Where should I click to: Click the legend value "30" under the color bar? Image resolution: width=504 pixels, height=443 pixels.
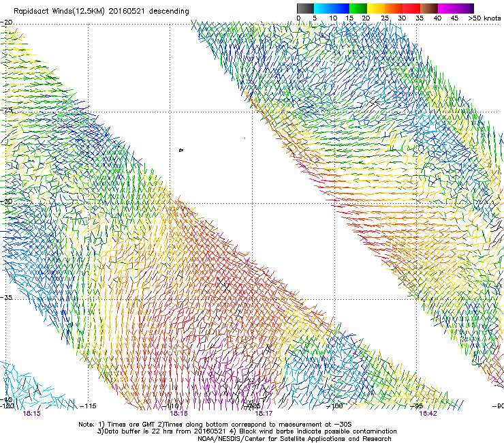(402, 18)
